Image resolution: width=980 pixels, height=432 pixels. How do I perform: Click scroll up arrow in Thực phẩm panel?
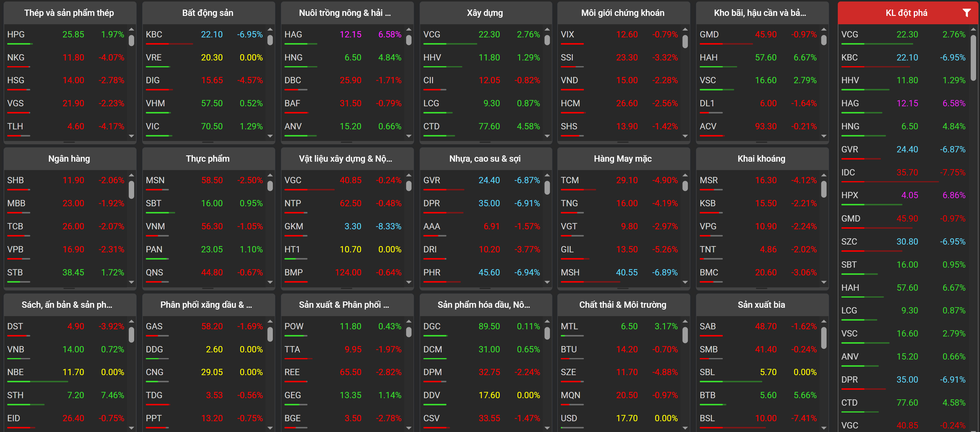pos(270,175)
